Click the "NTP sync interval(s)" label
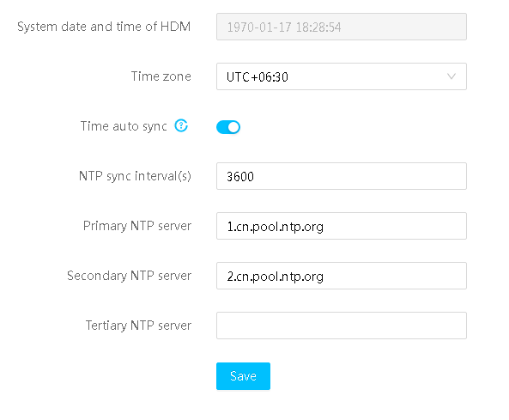The height and width of the screenshot is (420, 509). click(135, 176)
